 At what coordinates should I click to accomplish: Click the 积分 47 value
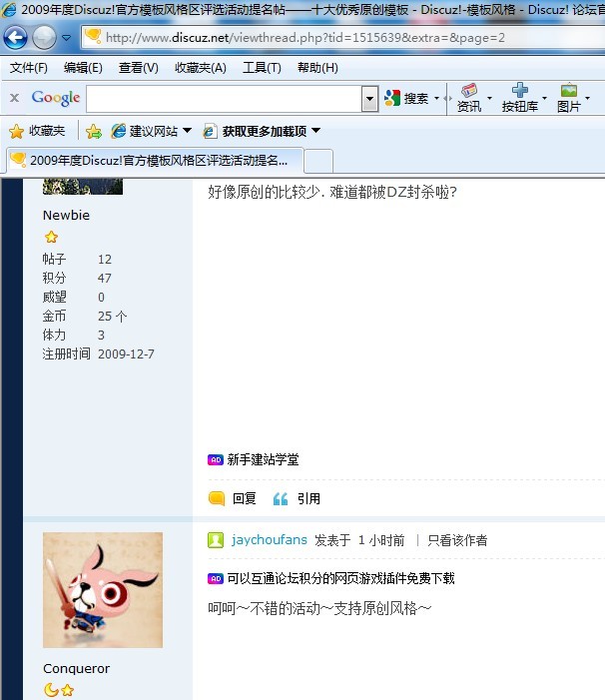[105, 279]
